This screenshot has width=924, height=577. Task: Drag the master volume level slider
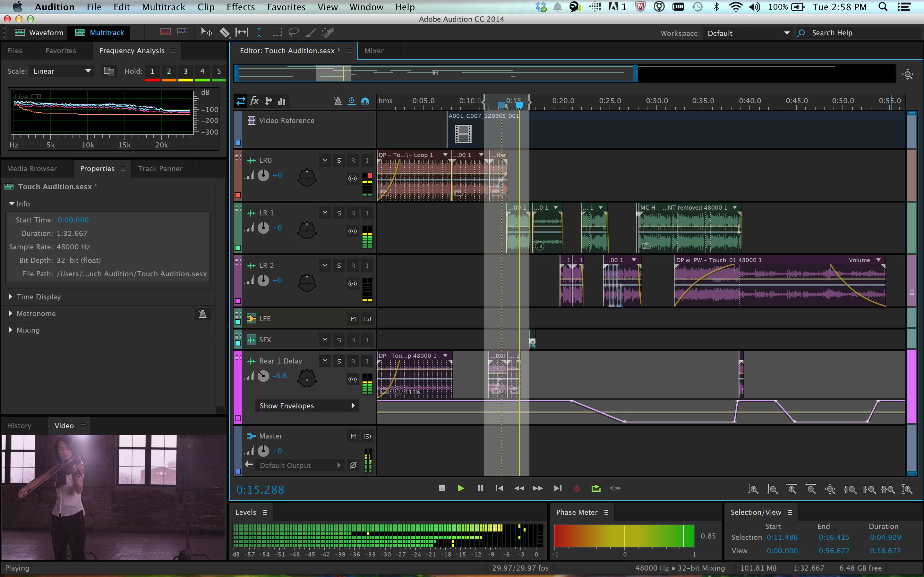pyautogui.click(x=264, y=451)
